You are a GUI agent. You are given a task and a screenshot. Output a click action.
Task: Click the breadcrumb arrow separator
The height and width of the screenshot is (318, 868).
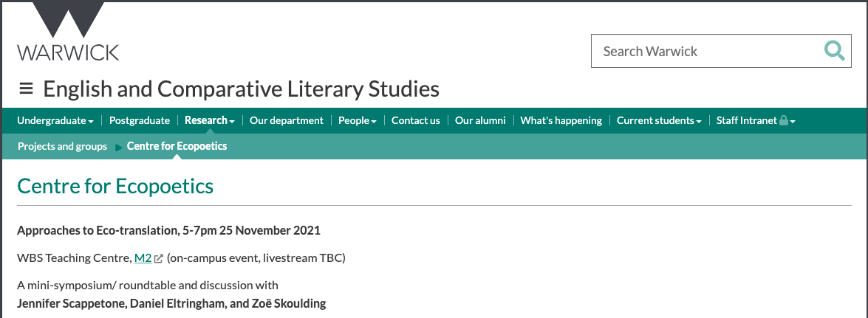tap(118, 147)
